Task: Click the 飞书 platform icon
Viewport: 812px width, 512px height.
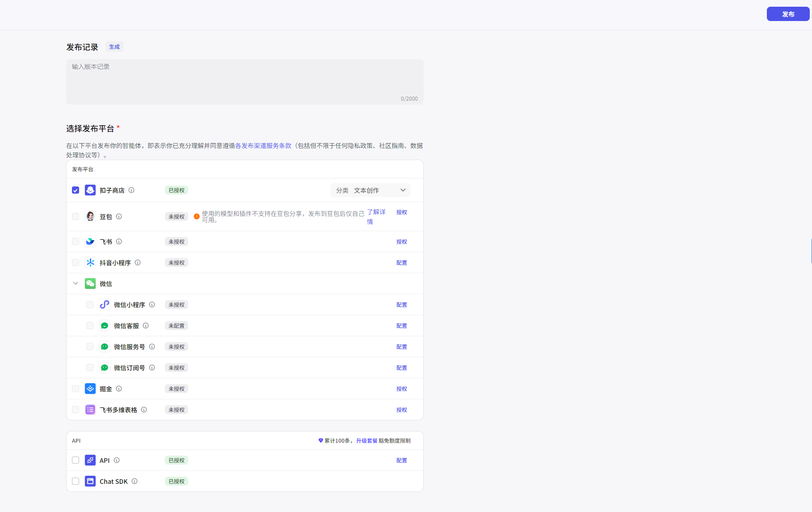Action: (90, 241)
